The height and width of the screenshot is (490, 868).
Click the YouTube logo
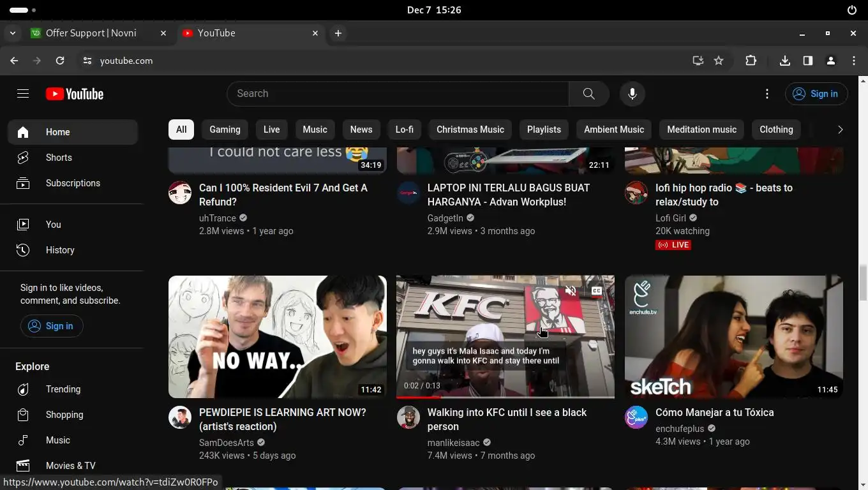(75, 94)
